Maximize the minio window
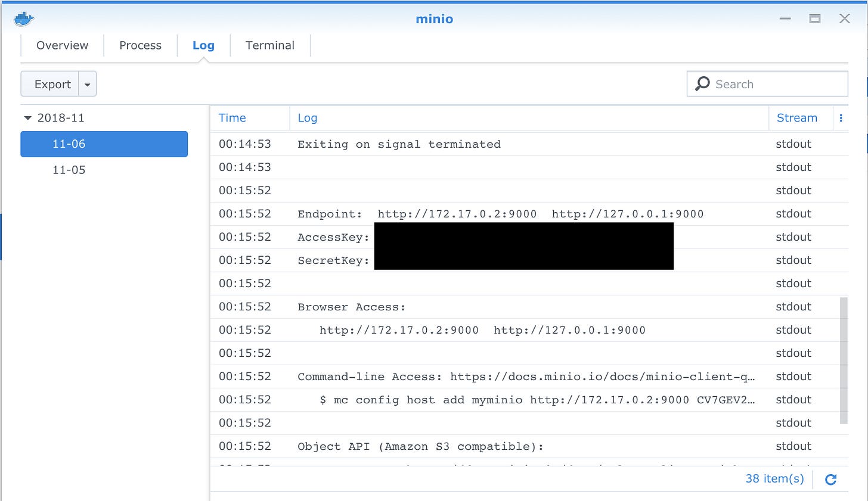This screenshot has height=501, width=868. point(814,18)
